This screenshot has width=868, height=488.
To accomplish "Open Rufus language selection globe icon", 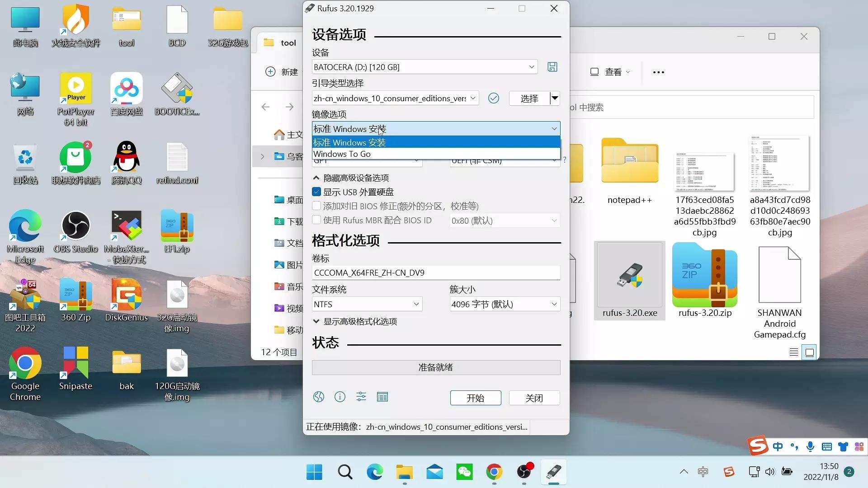I will pos(318,397).
